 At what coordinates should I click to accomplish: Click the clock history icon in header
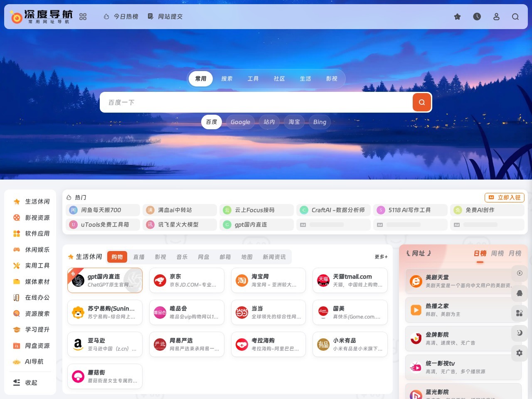pos(477,17)
